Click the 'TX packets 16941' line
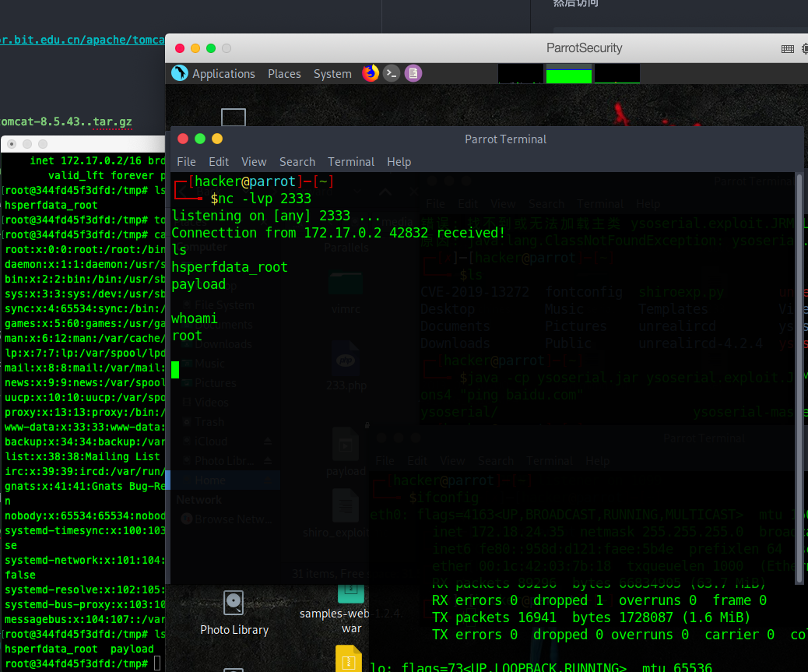 click(x=591, y=617)
